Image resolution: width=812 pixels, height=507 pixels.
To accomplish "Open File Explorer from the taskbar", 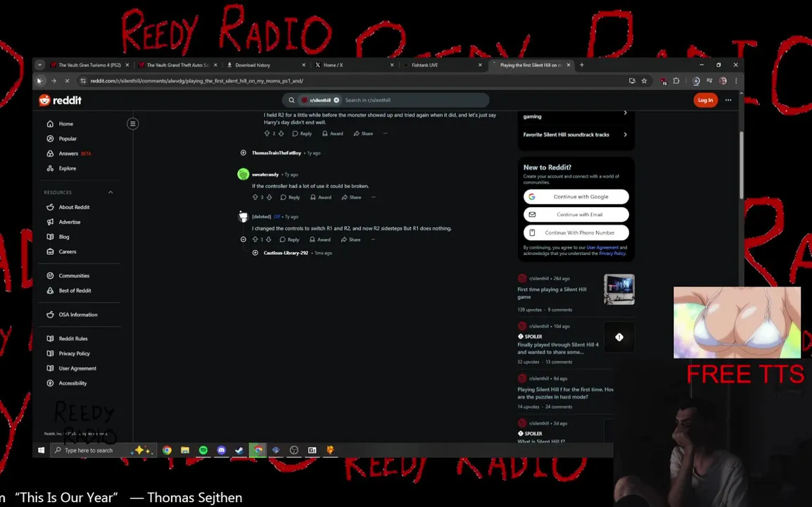I will click(185, 450).
